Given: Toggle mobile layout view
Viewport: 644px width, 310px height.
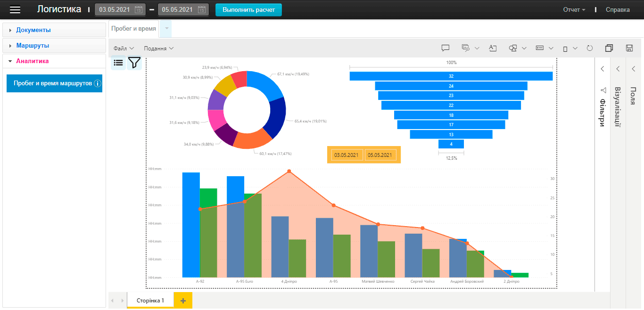Looking at the screenshot, I should click(565, 48).
